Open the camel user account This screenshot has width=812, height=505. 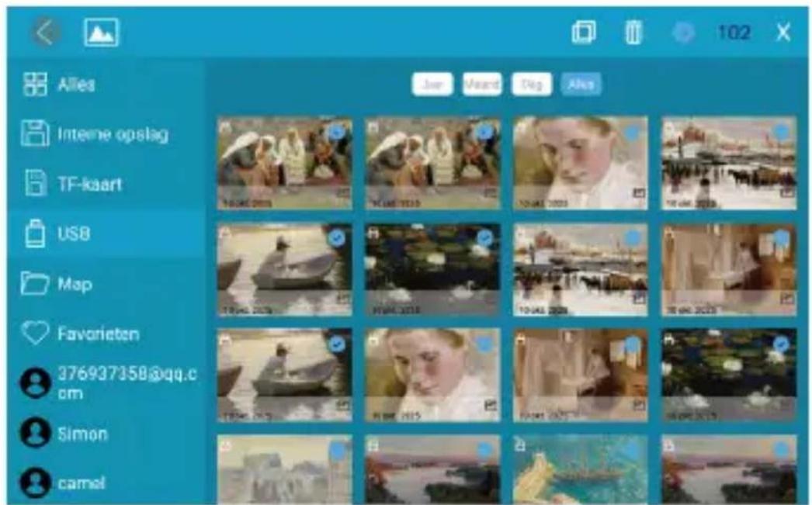tap(106, 483)
